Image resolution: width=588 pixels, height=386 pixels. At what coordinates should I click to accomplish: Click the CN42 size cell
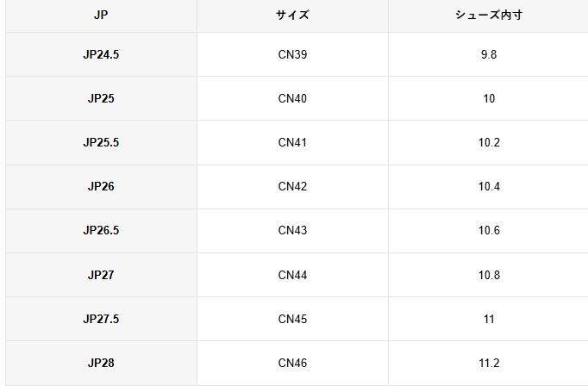(x=292, y=186)
